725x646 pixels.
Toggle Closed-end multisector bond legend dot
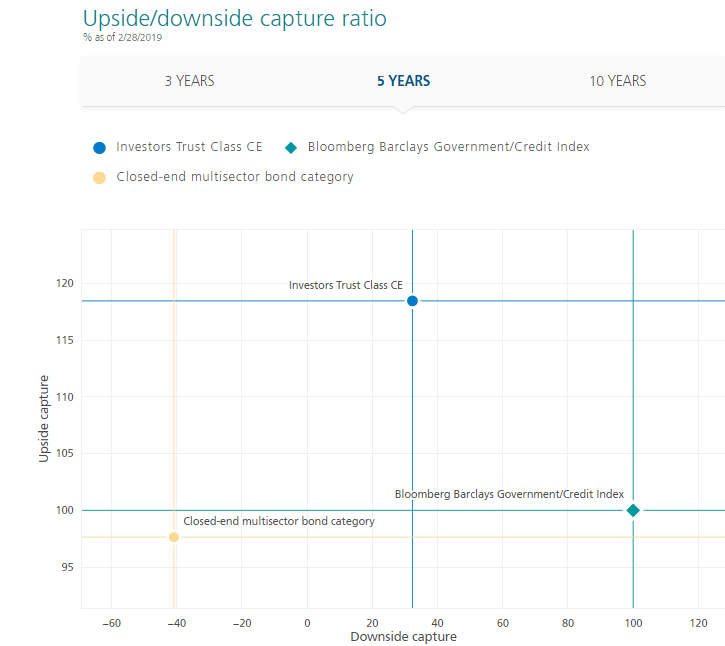click(x=99, y=178)
